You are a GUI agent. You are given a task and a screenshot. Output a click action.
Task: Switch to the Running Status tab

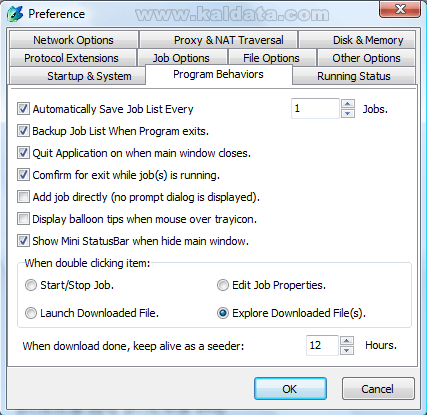click(354, 76)
